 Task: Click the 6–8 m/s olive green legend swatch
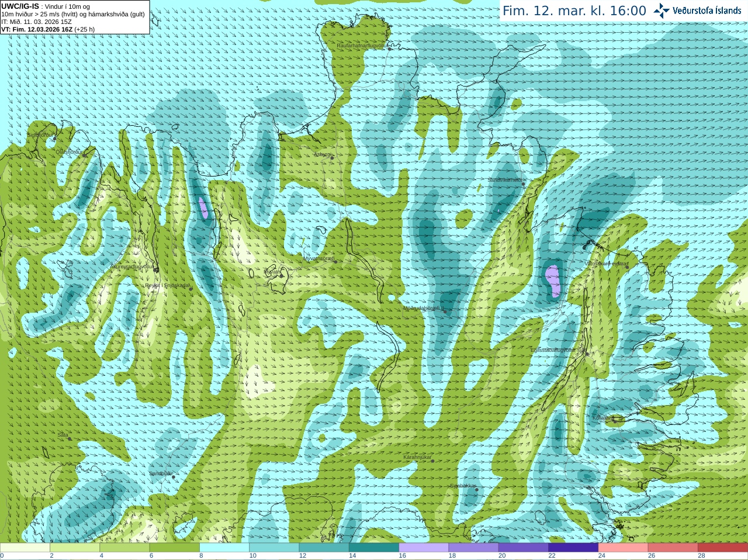point(175,548)
